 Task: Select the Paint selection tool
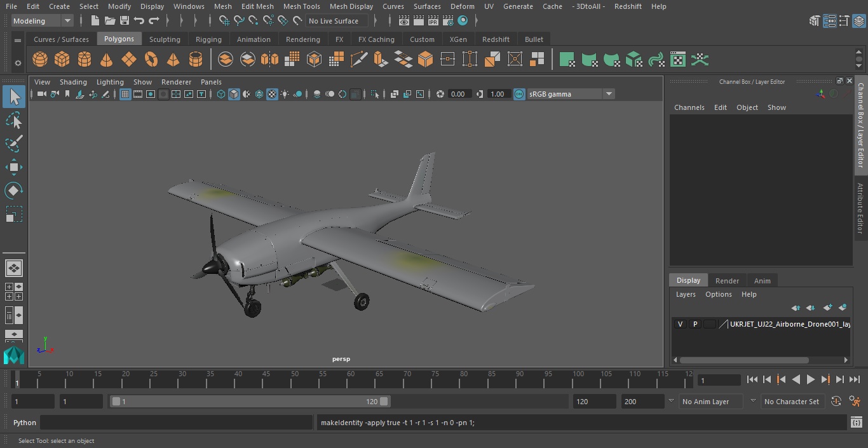click(x=13, y=144)
